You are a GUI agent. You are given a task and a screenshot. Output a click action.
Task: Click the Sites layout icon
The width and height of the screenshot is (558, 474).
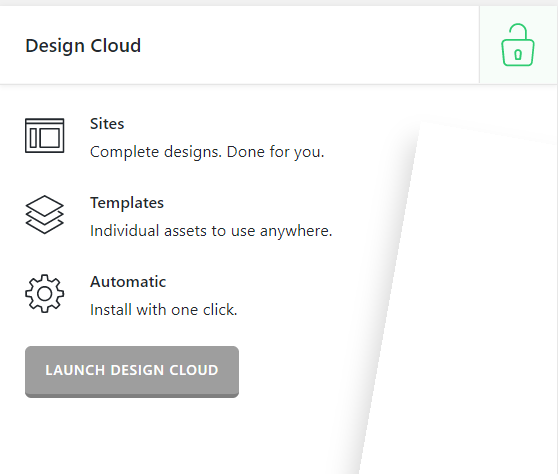tap(44, 136)
